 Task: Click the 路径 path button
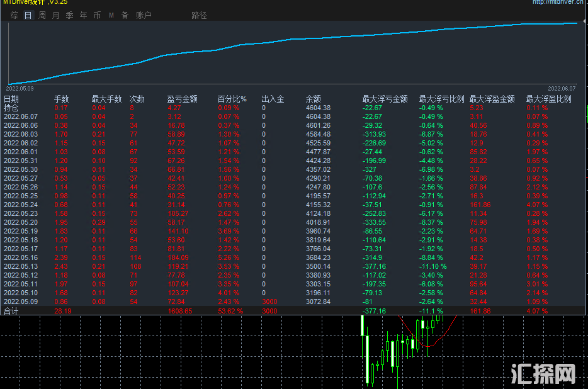tap(199, 15)
